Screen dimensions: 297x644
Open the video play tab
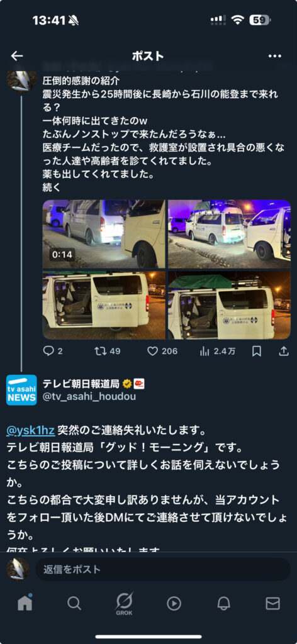coord(174,603)
